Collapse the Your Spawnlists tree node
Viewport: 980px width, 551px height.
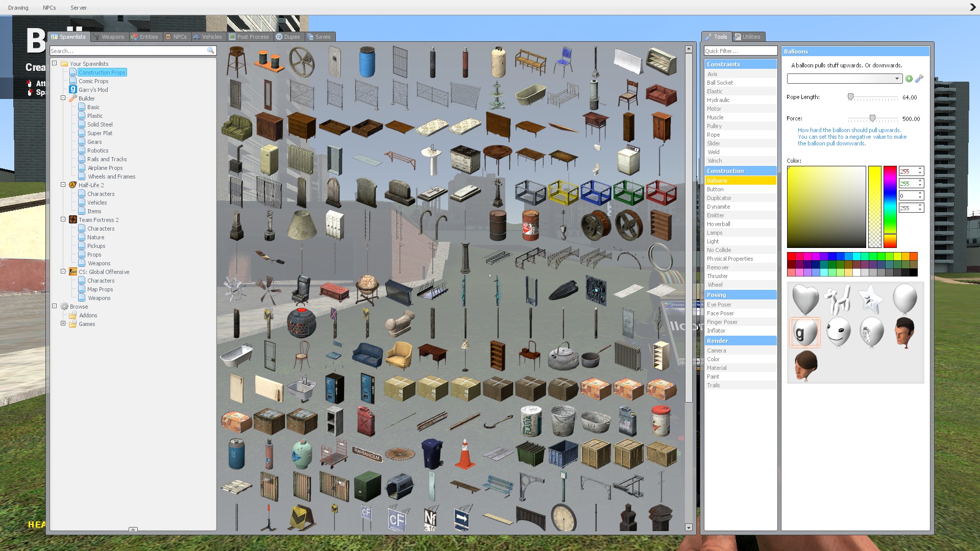54,63
